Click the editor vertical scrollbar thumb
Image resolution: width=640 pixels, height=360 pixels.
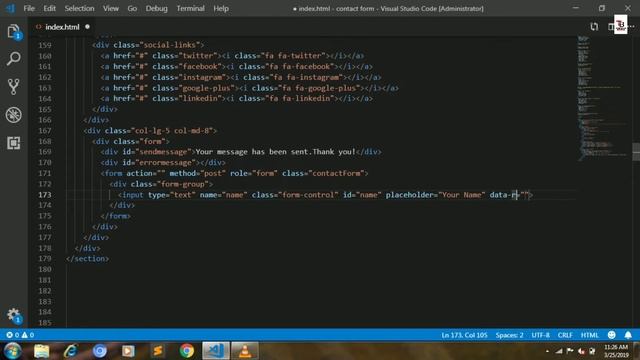[x=636, y=152]
